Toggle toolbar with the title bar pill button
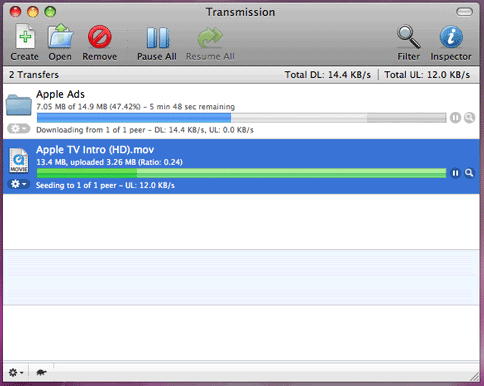The height and width of the screenshot is (386, 484). pyautogui.click(x=464, y=12)
